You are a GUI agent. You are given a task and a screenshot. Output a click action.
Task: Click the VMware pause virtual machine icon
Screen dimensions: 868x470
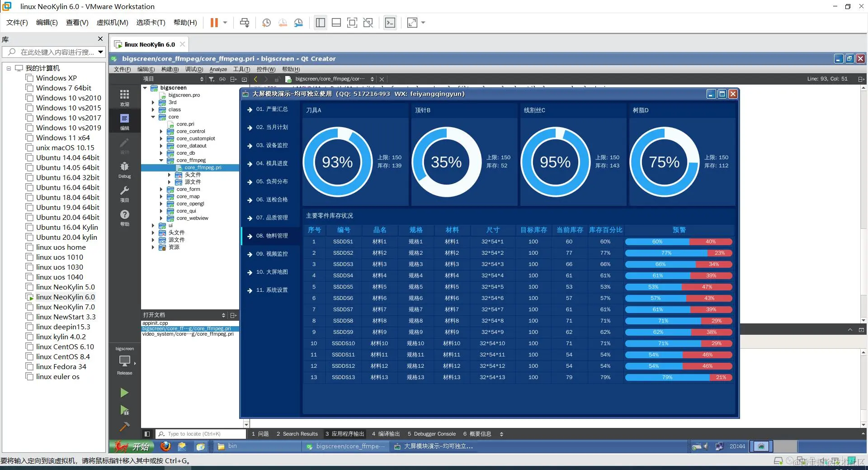pyautogui.click(x=214, y=23)
